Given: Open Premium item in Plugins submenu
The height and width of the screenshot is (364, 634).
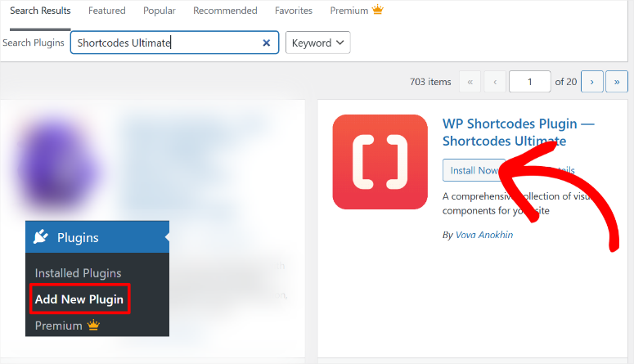Looking at the screenshot, I should coord(67,326).
